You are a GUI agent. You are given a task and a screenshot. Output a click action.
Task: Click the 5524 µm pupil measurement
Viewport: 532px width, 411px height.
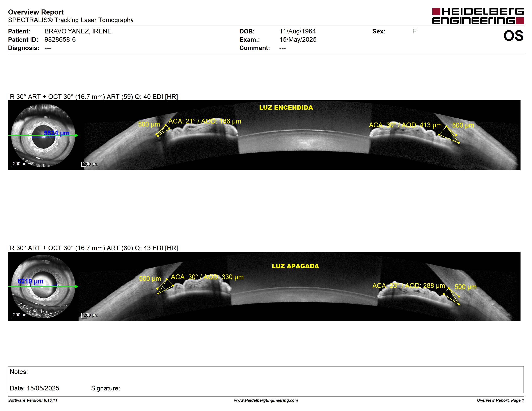(56, 133)
